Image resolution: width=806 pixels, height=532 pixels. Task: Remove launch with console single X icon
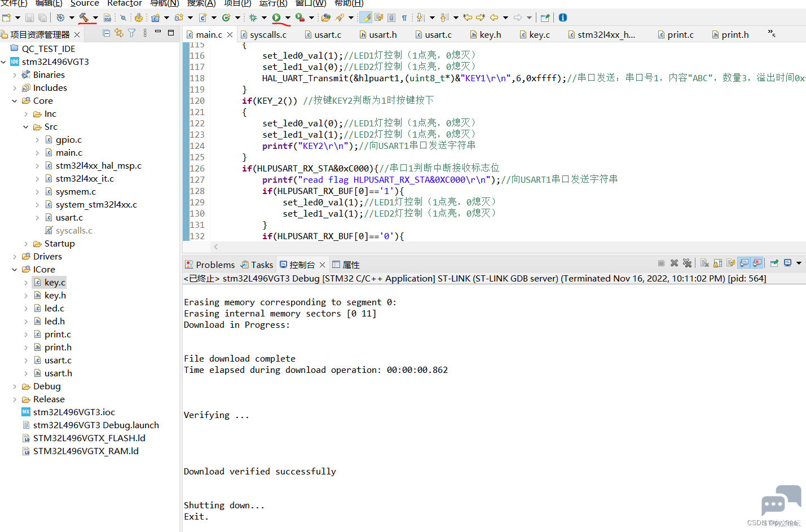coord(674,263)
